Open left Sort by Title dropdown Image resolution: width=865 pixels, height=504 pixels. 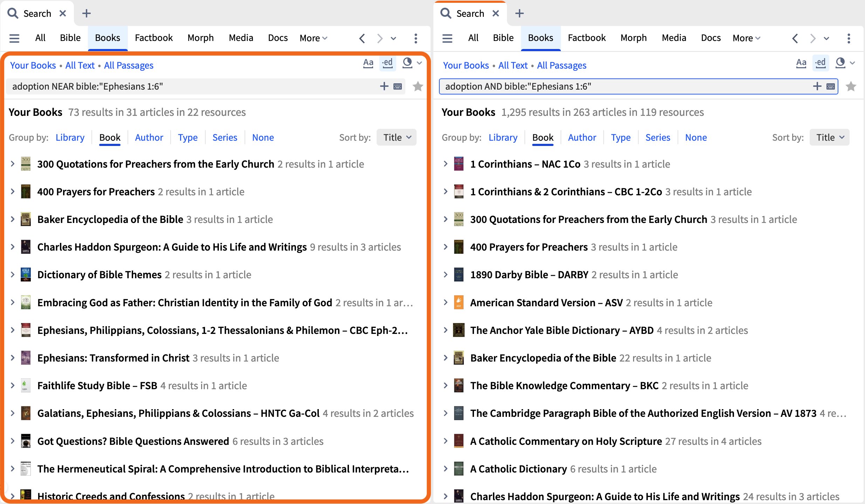tap(397, 137)
